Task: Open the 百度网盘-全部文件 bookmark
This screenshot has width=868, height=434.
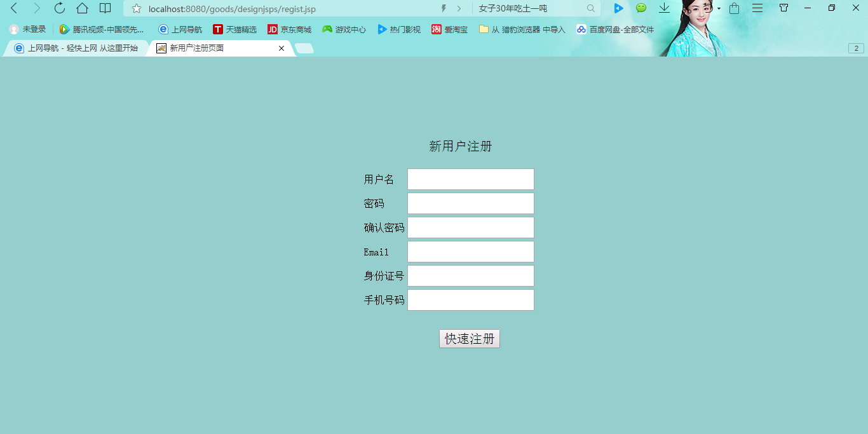Action: click(x=615, y=29)
